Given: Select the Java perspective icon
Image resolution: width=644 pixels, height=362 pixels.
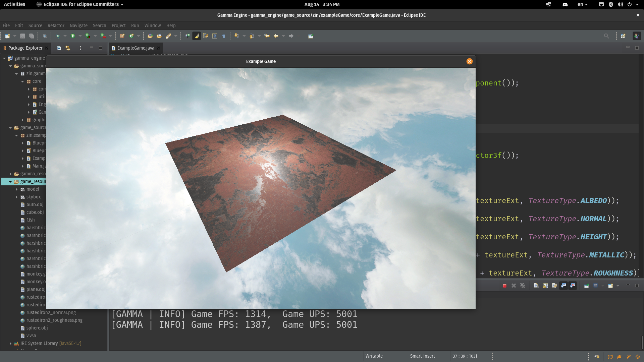Looking at the screenshot, I should click(x=637, y=36).
